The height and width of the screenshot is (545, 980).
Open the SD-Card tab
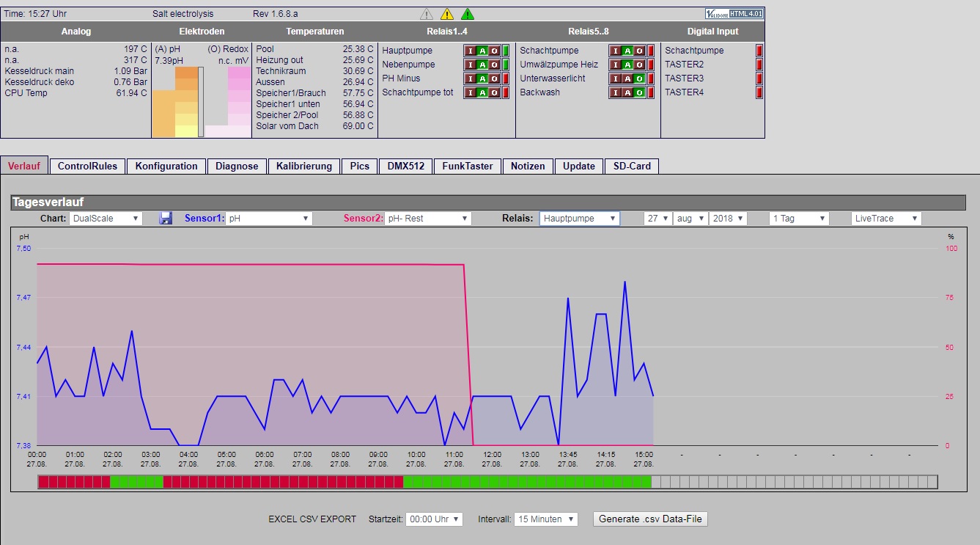pyautogui.click(x=632, y=166)
